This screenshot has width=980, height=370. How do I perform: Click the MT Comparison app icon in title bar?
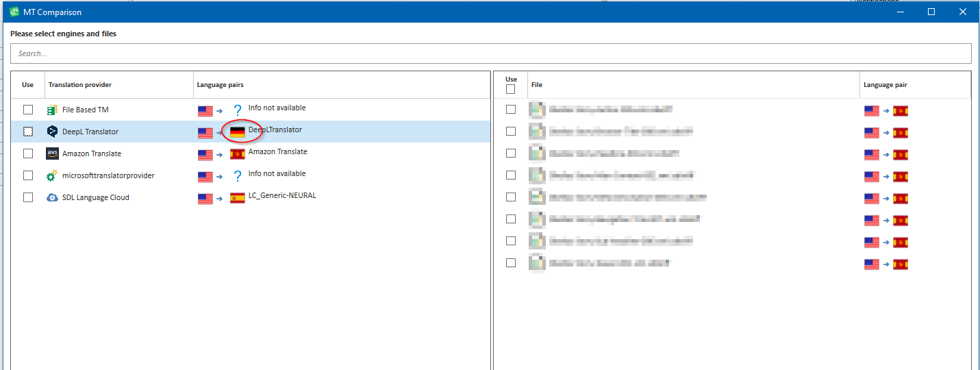tap(14, 12)
